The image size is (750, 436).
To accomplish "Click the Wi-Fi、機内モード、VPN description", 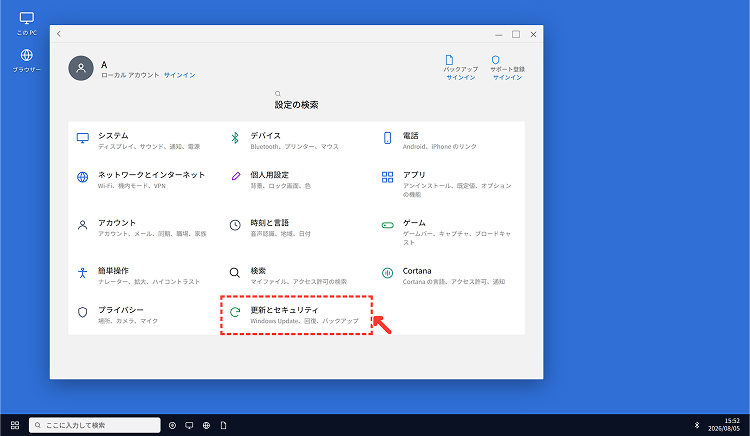I will pyautogui.click(x=132, y=186).
